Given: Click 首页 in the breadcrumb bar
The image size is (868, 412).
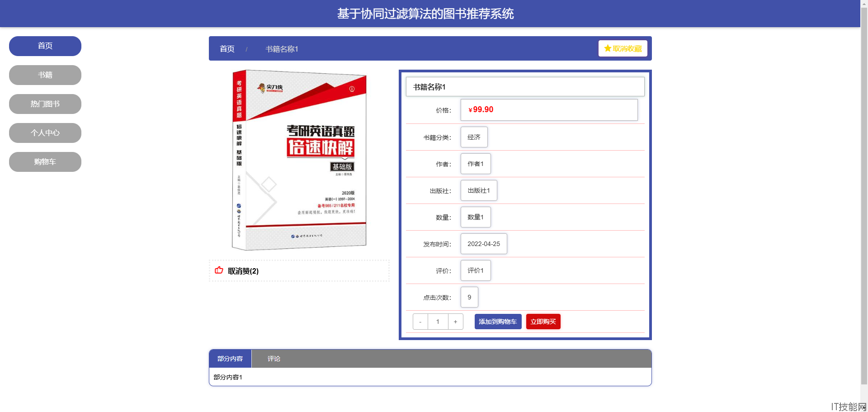Looking at the screenshot, I should (227, 49).
